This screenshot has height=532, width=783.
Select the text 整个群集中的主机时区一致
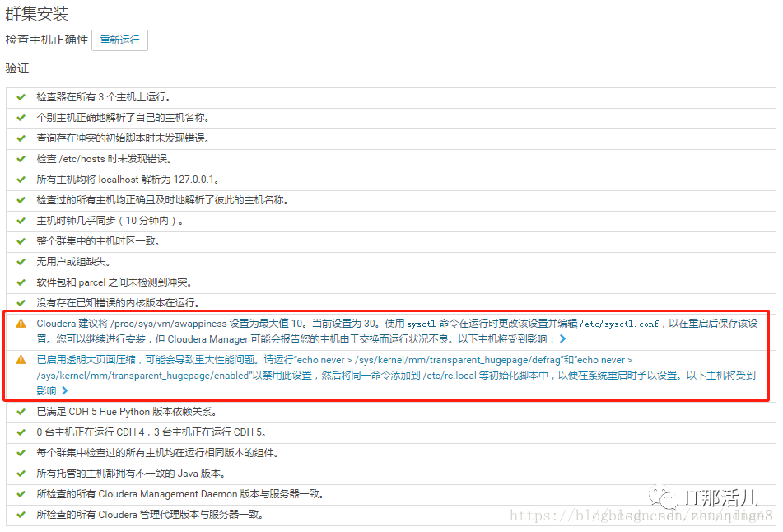tap(98, 241)
